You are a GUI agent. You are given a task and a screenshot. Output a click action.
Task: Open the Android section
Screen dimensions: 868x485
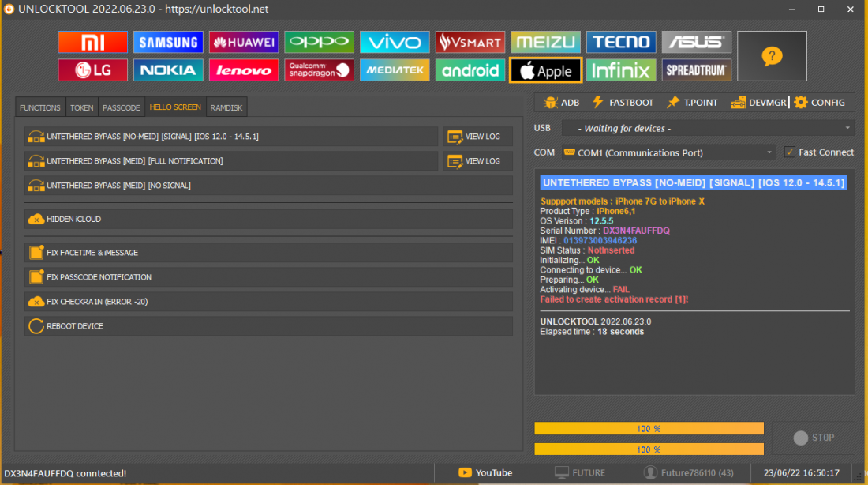pyautogui.click(x=470, y=70)
